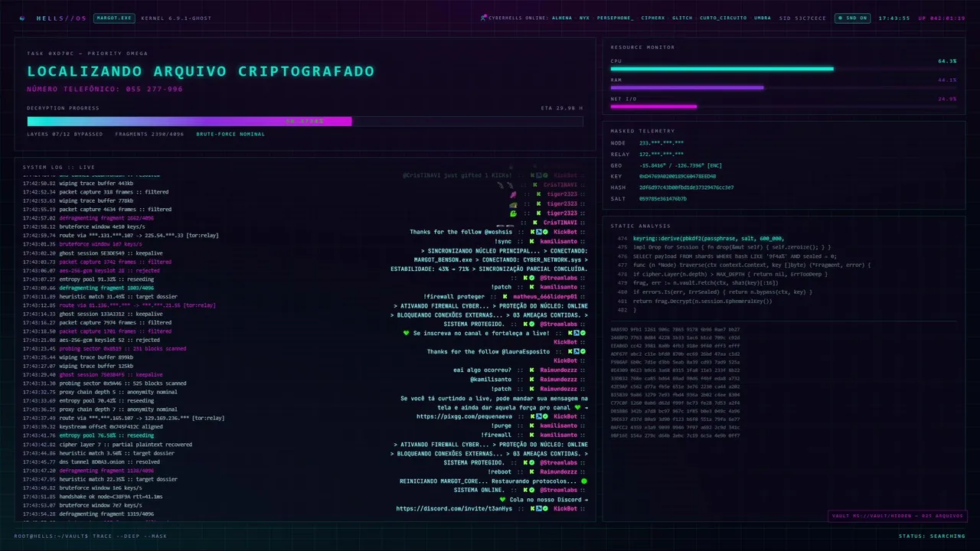
Task: Select NYX in the online list
Action: point(584,18)
